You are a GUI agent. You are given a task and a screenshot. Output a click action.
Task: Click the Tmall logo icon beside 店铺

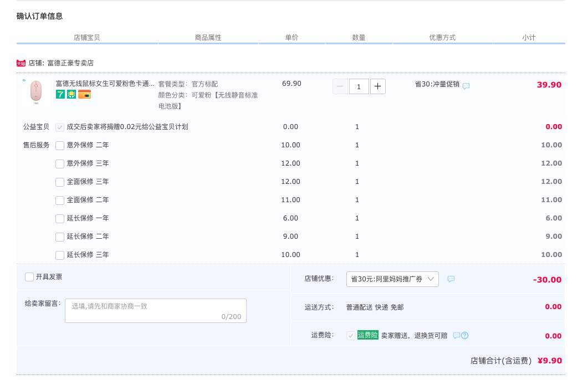21,63
